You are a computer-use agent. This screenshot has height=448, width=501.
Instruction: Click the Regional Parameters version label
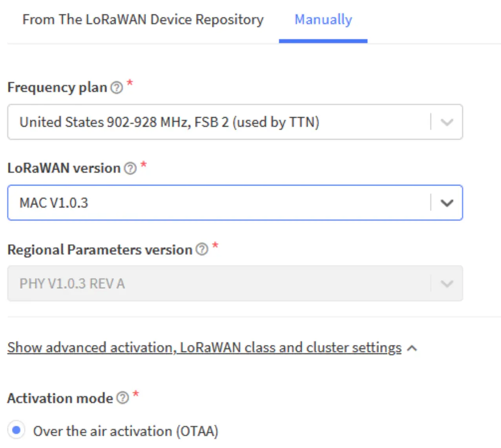100,250
